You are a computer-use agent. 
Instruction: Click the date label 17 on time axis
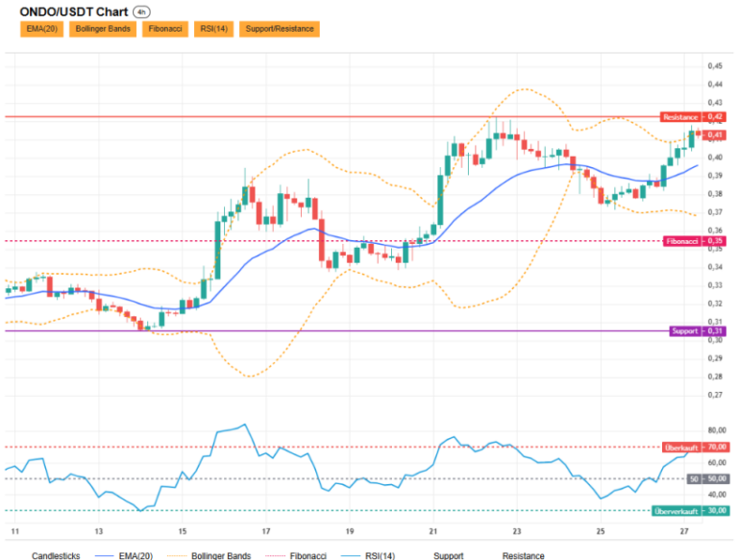point(266,531)
